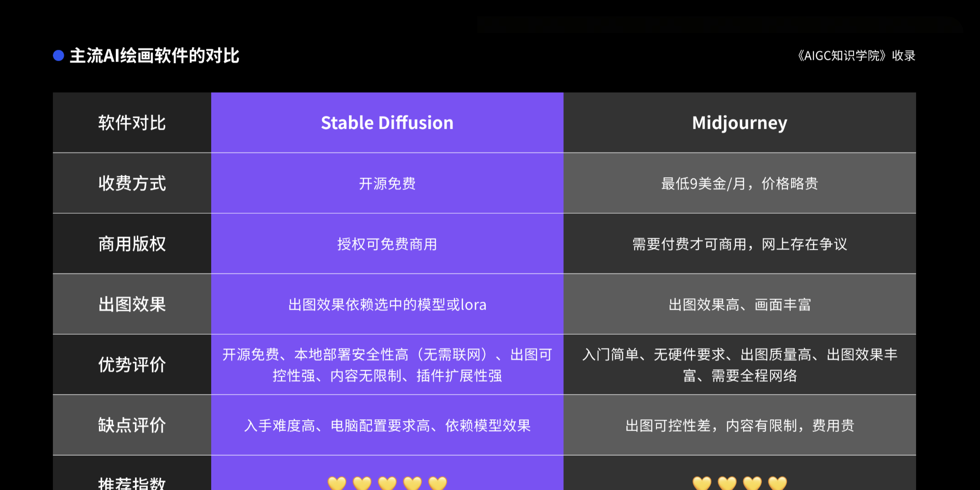The width and height of the screenshot is (980, 490).
Task: Click the 出图效果高、画面丰富 cell
Action: click(740, 304)
